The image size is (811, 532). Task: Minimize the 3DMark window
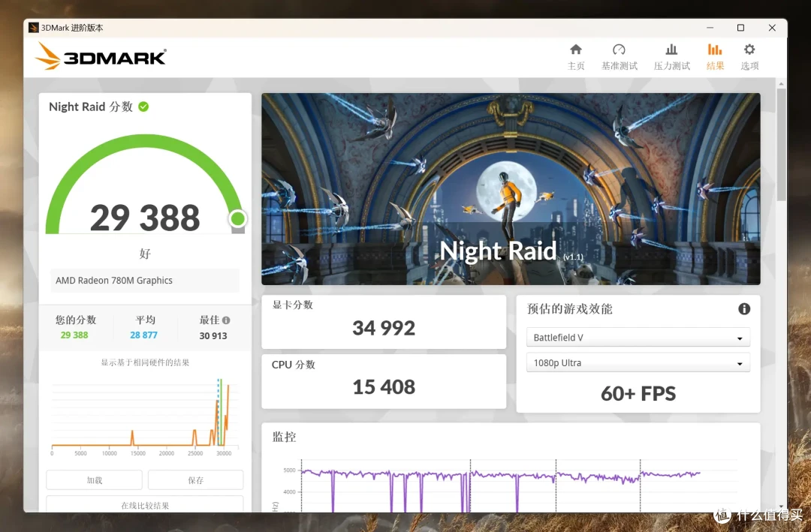[710, 28]
